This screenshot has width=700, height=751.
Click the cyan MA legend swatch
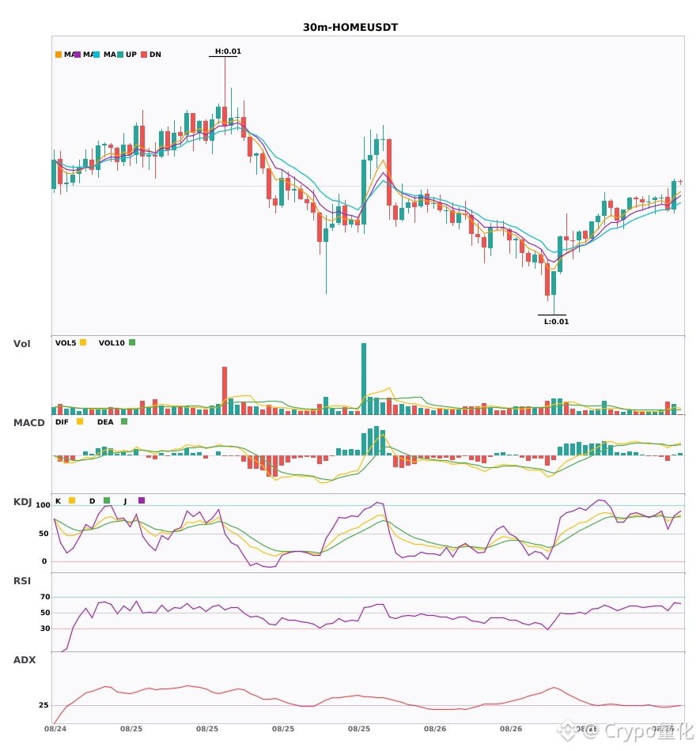click(x=96, y=55)
